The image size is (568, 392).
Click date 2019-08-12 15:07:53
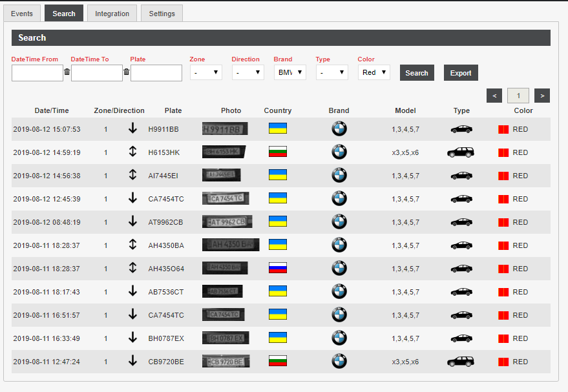click(47, 129)
